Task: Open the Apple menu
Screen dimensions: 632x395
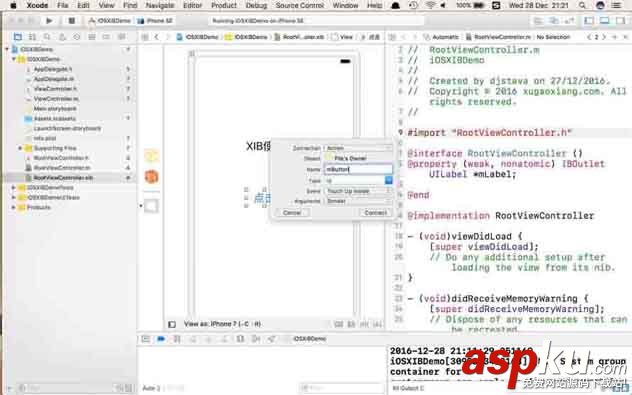Action: tap(13, 5)
